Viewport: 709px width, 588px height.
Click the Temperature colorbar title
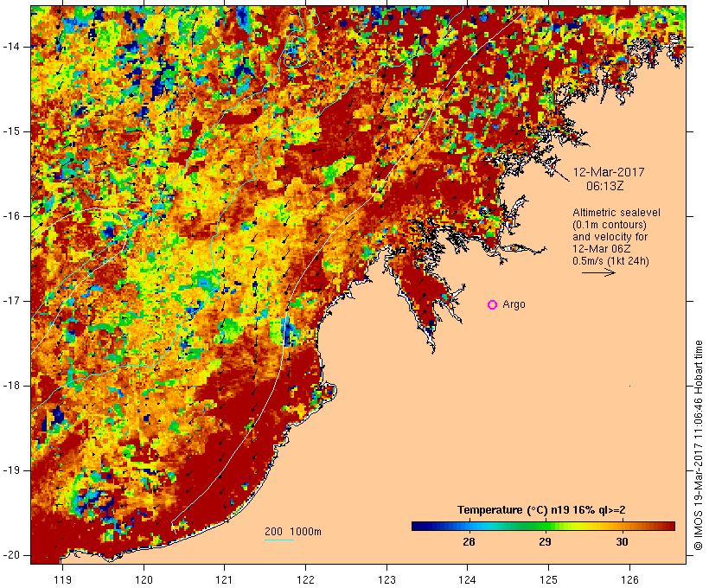541,510
